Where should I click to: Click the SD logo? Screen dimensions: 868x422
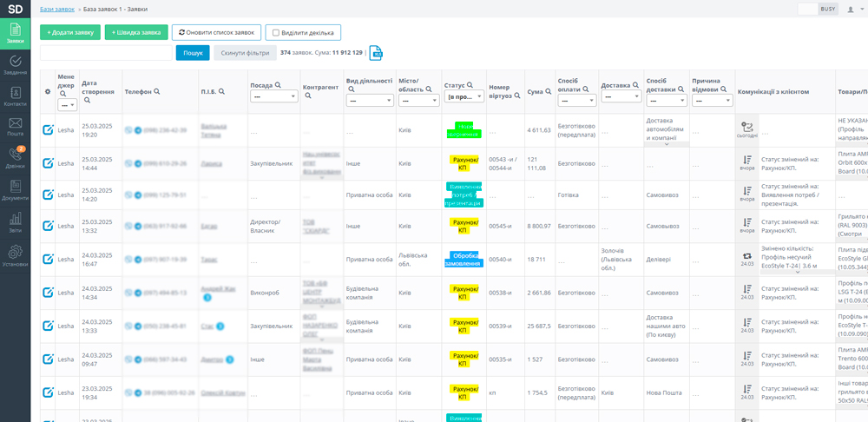(15, 9)
